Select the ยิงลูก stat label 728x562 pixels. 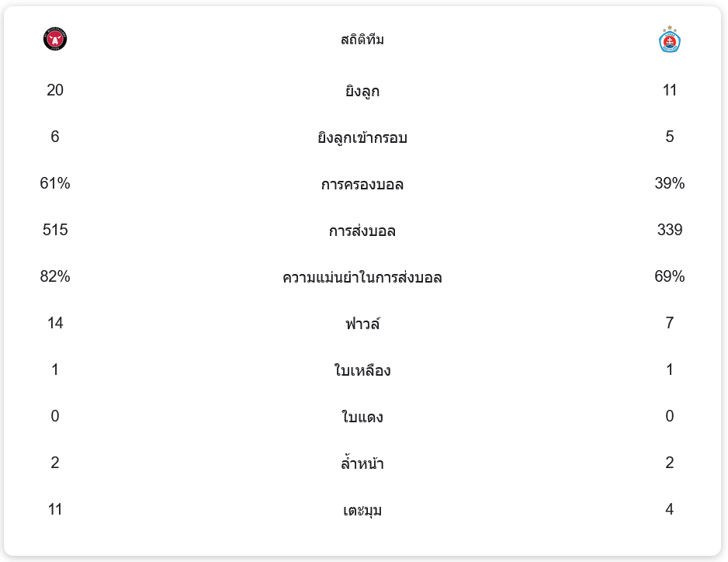[362, 91]
